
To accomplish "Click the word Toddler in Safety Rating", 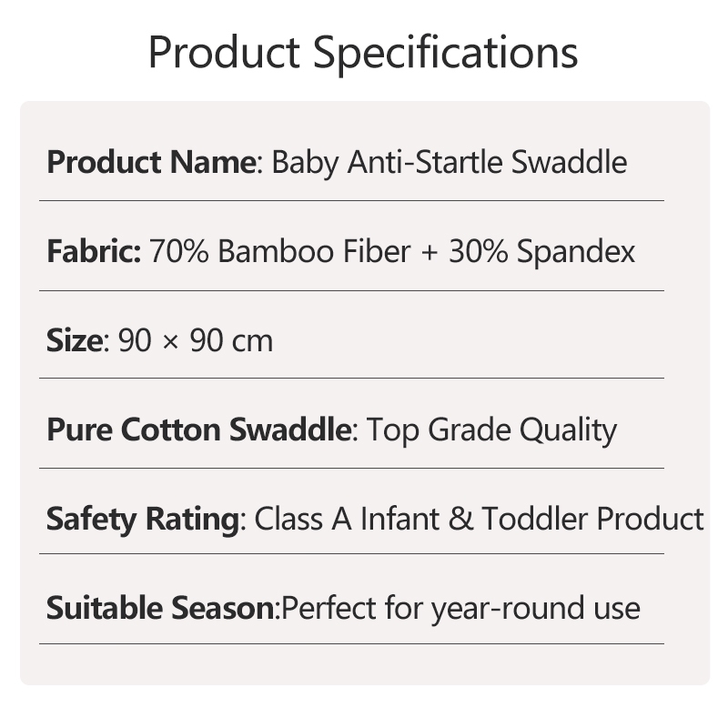I will [535, 519].
